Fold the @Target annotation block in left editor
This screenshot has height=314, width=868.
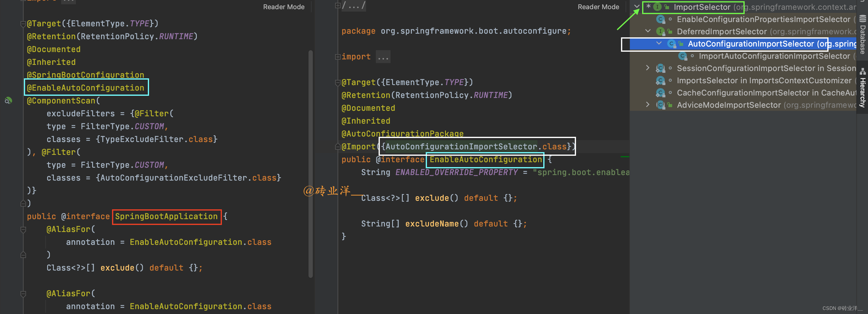[x=23, y=24]
